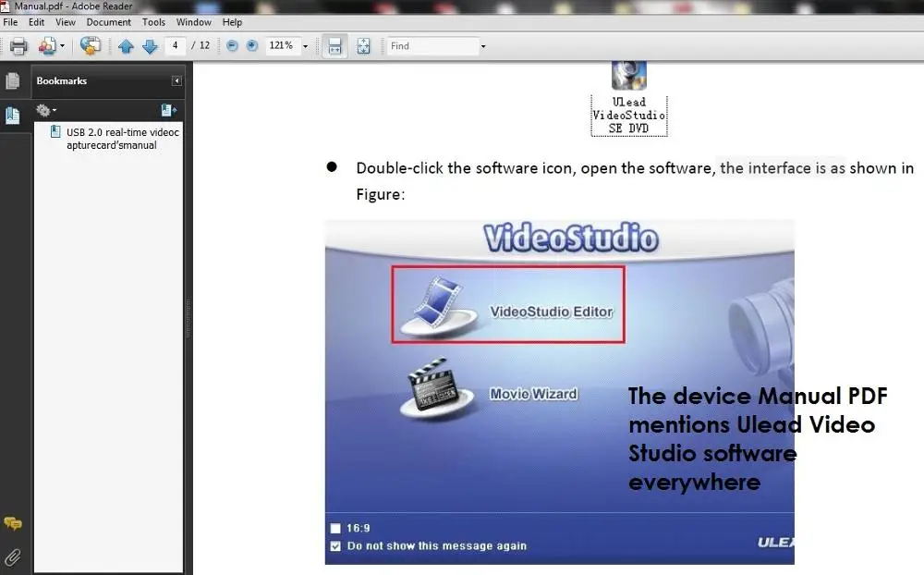Click the total pages text '/ 12'
This screenshot has height=575, width=924.
coord(201,45)
